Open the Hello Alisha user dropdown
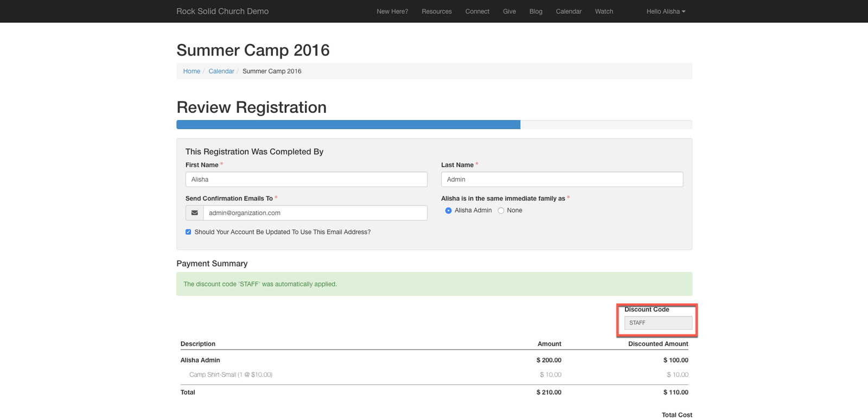 666,11
